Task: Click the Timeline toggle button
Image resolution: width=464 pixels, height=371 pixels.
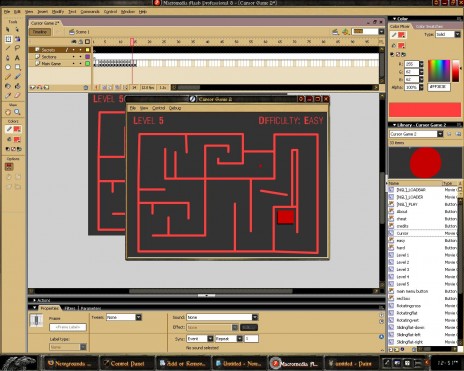Action: (40, 32)
